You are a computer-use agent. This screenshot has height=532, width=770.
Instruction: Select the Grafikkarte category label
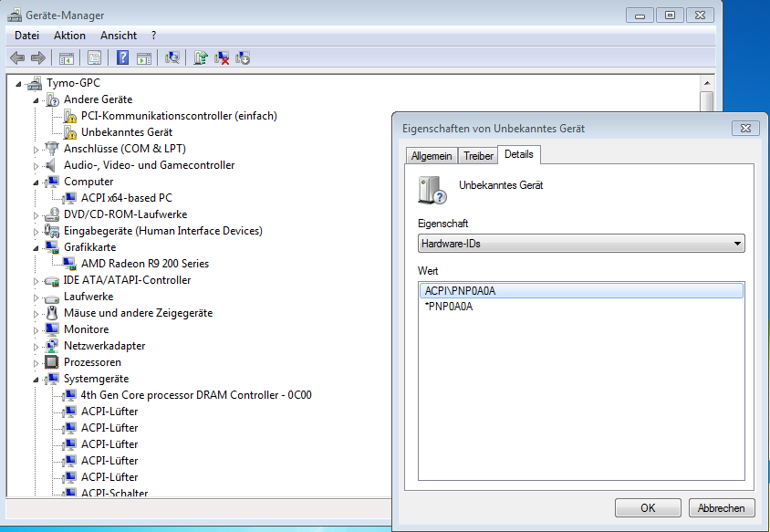[90, 247]
